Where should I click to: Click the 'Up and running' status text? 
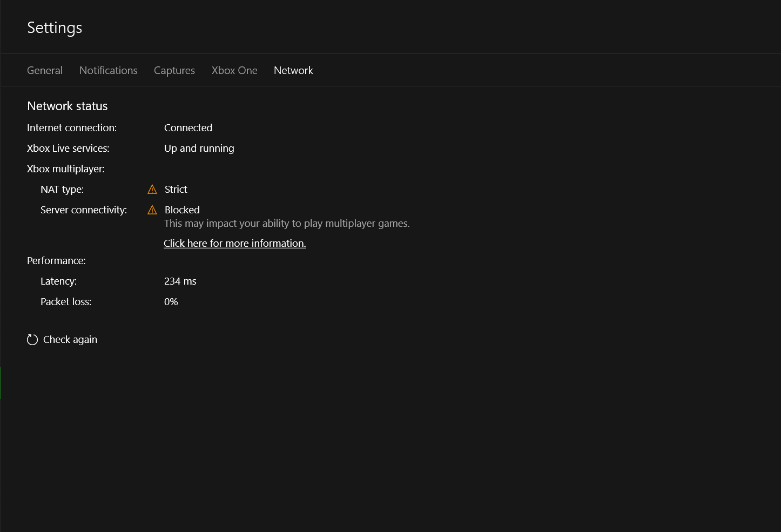[x=199, y=149]
